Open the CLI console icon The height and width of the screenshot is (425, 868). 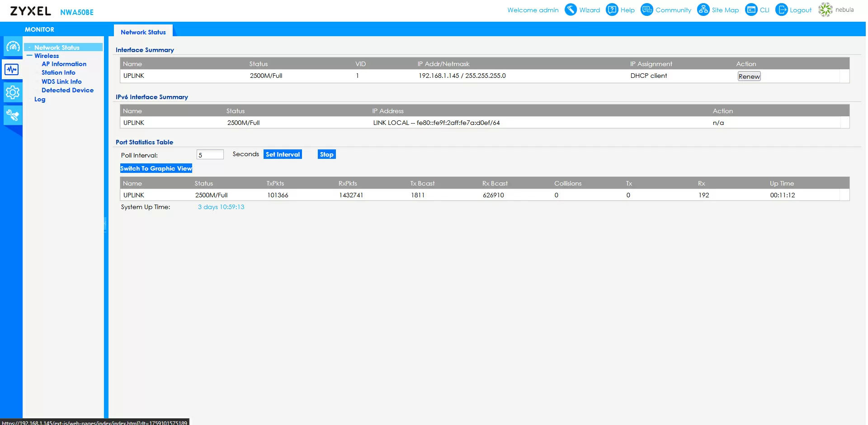click(x=751, y=10)
